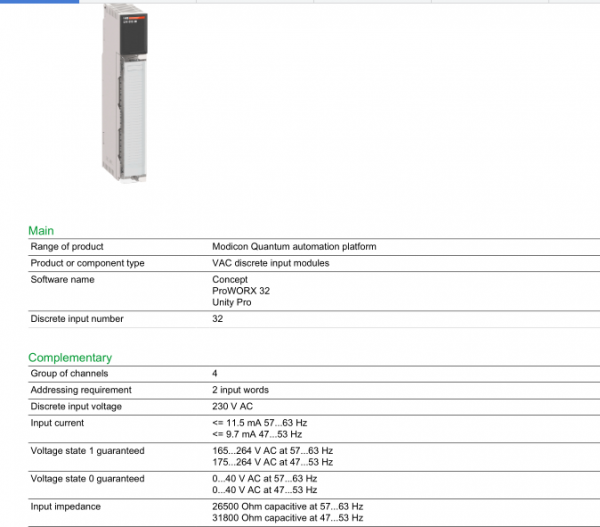Click the Group of channels label
The width and height of the screenshot is (600, 527).
click(69, 373)
